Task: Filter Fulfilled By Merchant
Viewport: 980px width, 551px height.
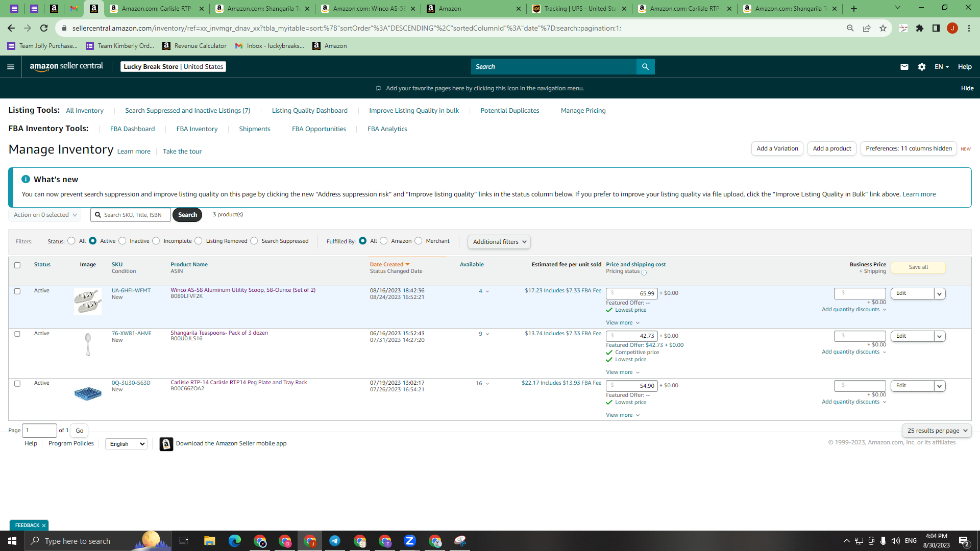Action: point(419,241)
